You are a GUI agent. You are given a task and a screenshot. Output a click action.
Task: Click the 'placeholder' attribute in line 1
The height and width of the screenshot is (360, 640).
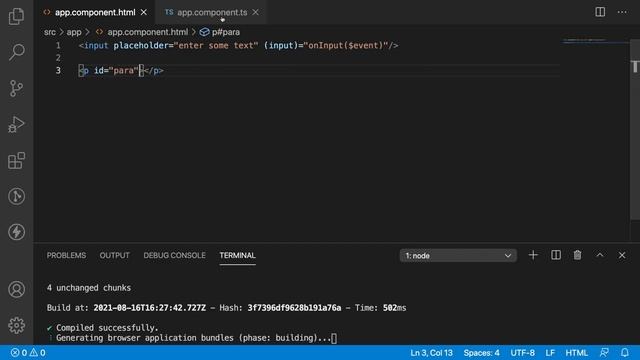click(x=141, y=45)
